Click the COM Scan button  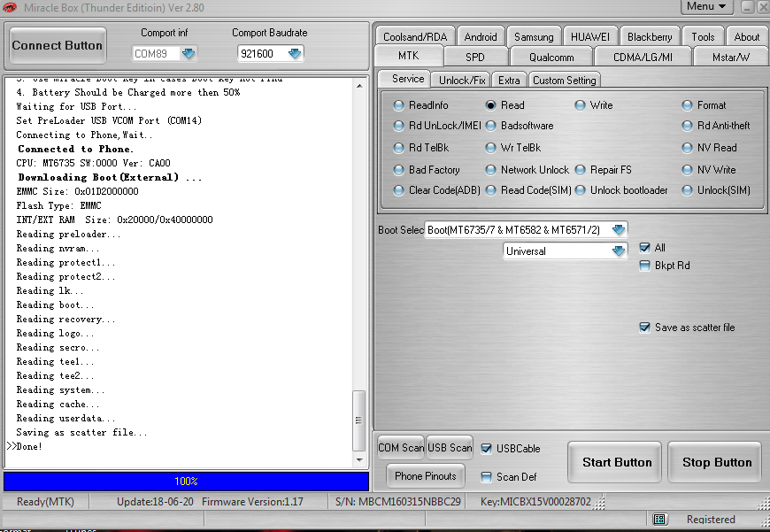[x=401, y=448]
